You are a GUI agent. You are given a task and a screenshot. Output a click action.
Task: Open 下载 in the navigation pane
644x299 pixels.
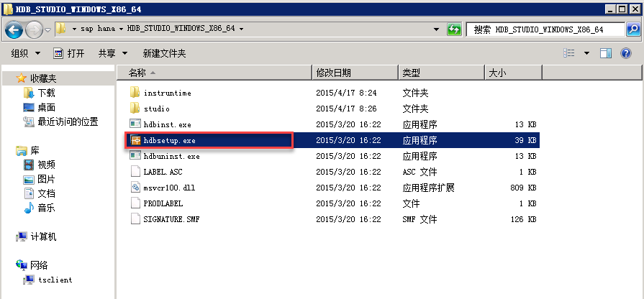(x=46, y=93)
